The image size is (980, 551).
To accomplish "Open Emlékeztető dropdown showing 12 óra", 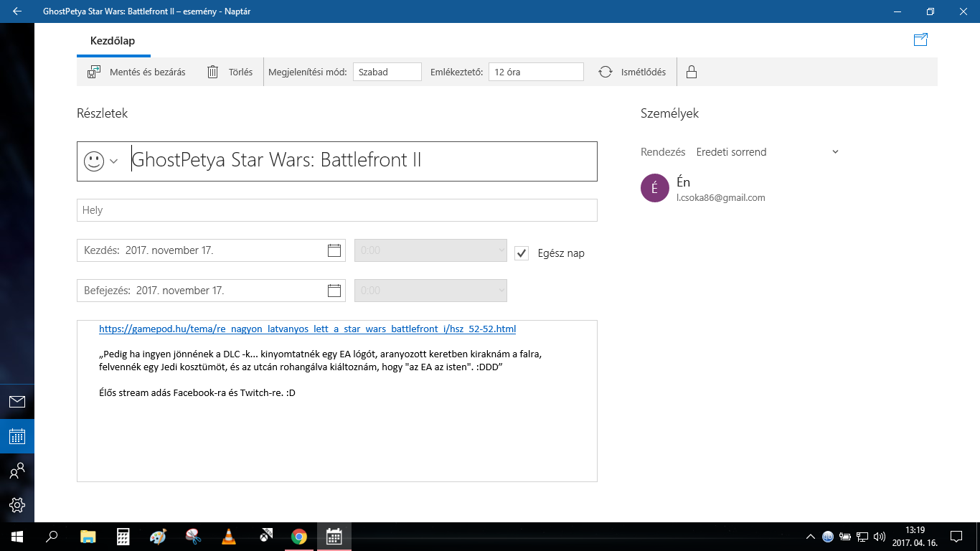I will tap(536, 72).
